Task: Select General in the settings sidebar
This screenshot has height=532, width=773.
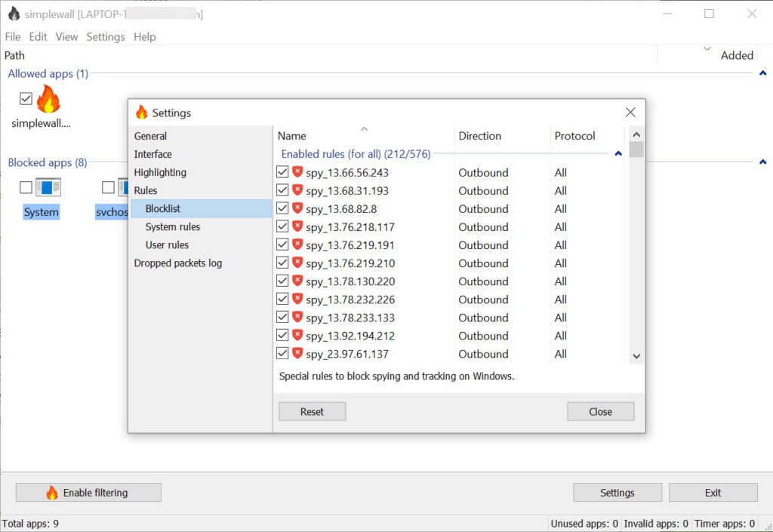Action: 150,136
